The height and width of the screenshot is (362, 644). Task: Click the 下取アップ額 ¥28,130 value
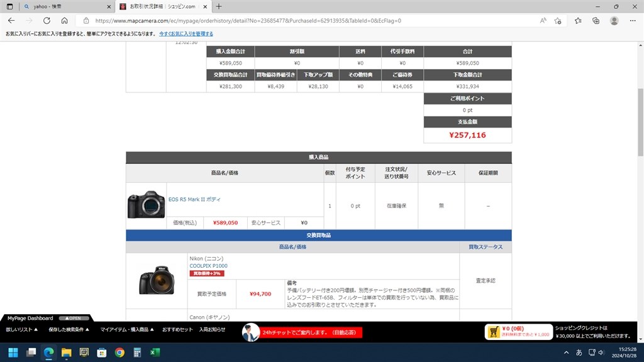pos(318,87)
